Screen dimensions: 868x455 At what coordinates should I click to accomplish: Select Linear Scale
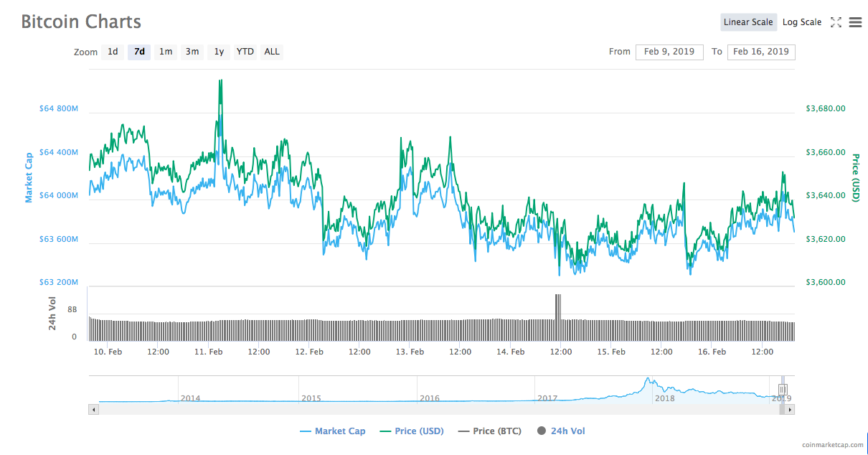pos(748,22)
